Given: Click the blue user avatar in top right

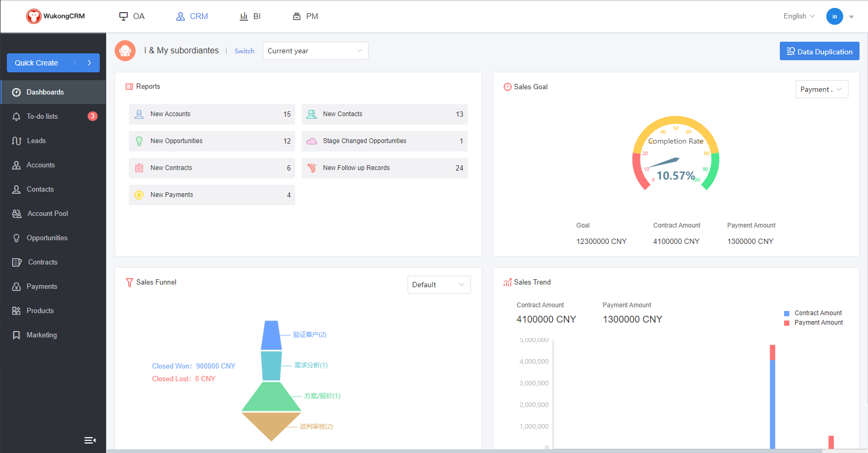Looking at the screenshot, I should point(835,16).
